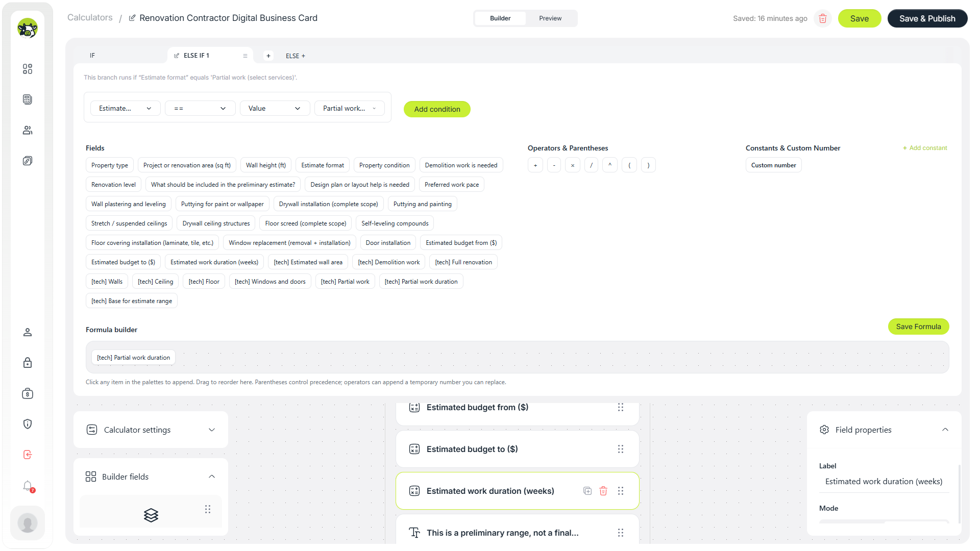Click Save Formula button
Viewport: 980px width, 551px height.
(x=918, y=327)
